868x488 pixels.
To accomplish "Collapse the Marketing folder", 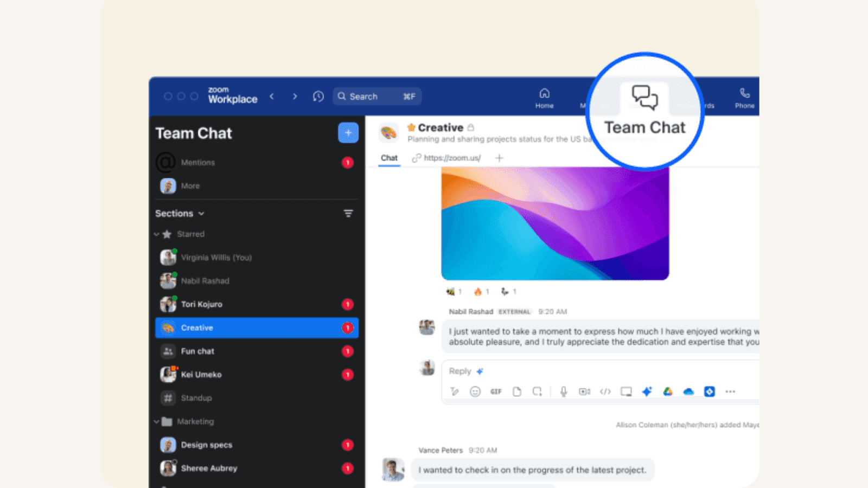I will (x=155, y=421).
